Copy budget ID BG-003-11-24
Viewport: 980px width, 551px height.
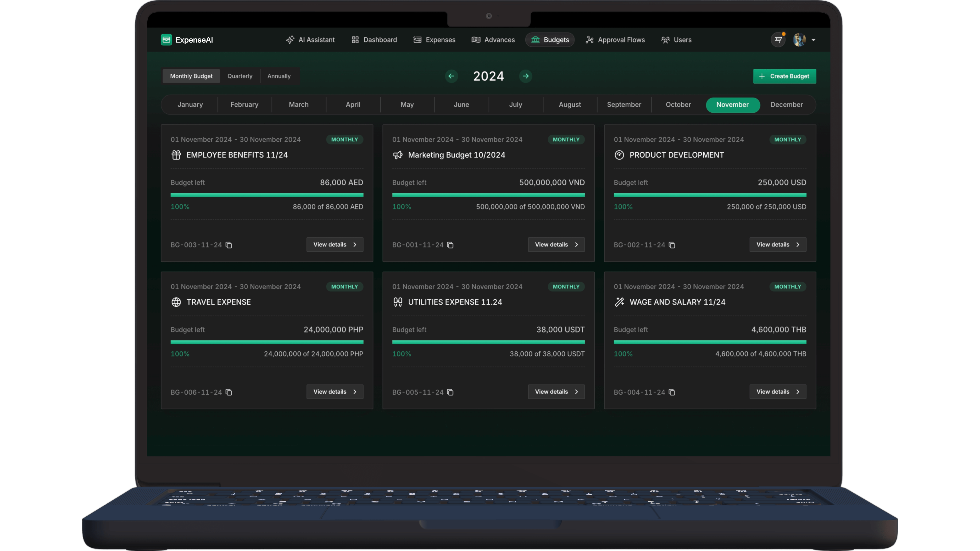tap(229, 245)
